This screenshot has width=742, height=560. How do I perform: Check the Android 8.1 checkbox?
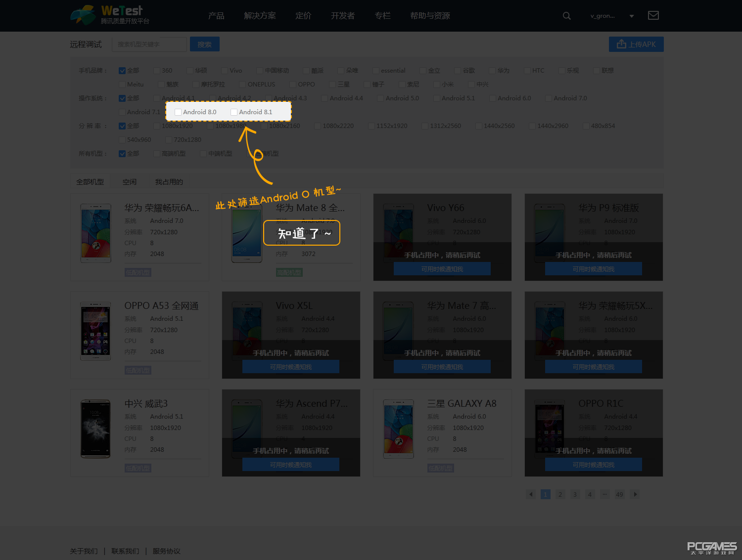(234, 112)
